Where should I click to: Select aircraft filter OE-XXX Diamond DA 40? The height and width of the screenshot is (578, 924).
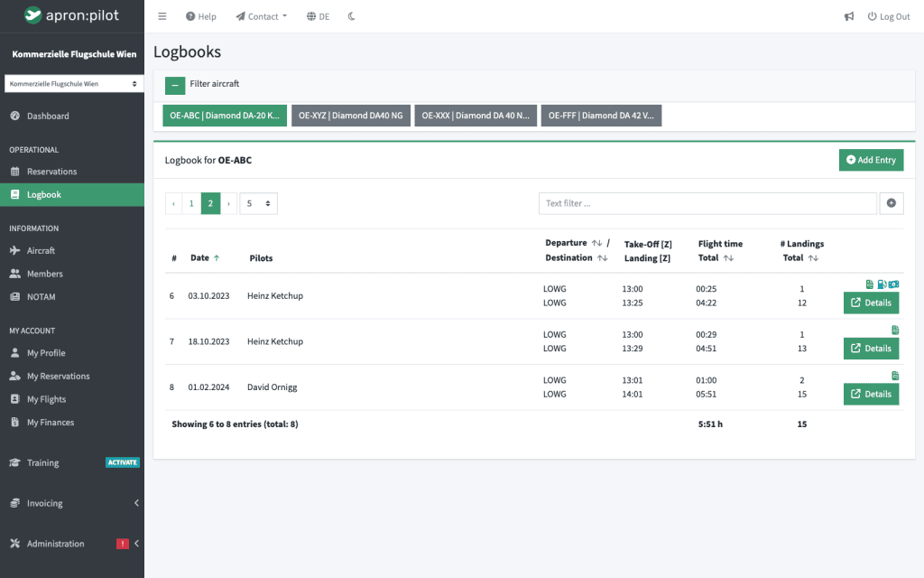click(x=476, y=116)
